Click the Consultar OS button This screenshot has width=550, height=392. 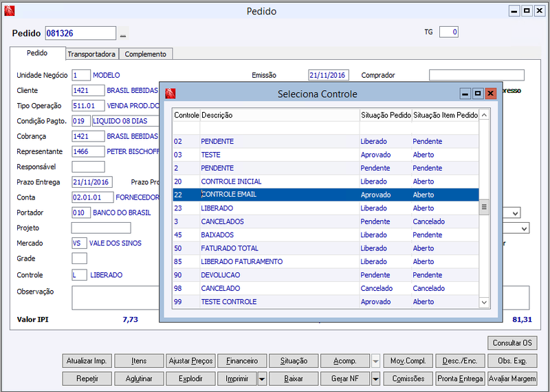click(x=512, y=343)
